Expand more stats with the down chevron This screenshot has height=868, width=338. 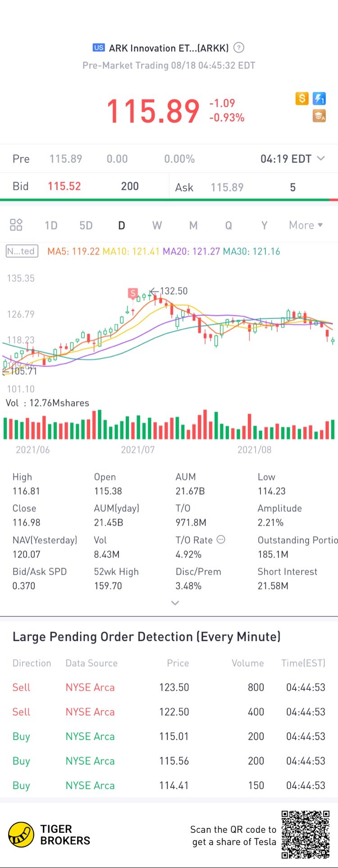point(175,603)
